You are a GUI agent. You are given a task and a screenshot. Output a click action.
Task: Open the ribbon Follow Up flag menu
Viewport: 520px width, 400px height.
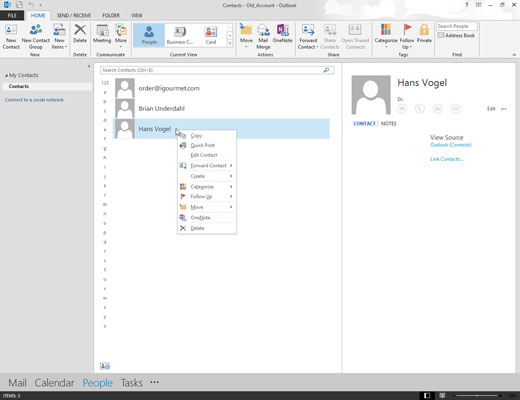(407, 37)
